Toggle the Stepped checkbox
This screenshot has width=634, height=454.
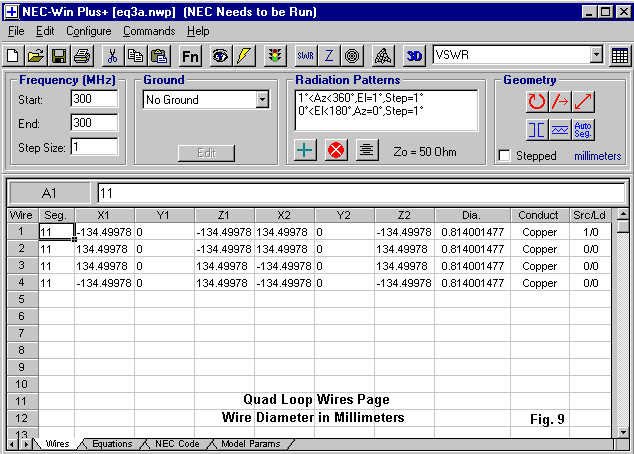click(x=504, y=156)
